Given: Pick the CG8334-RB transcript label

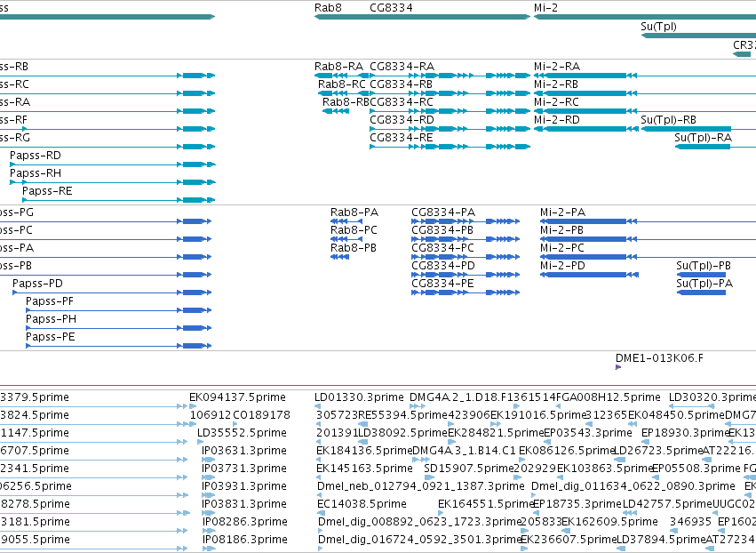Looking at the screenshot, I should (x=402, y=84).
